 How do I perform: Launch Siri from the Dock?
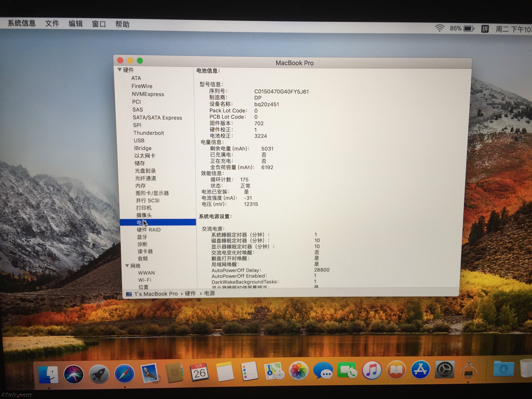[74, 374]
